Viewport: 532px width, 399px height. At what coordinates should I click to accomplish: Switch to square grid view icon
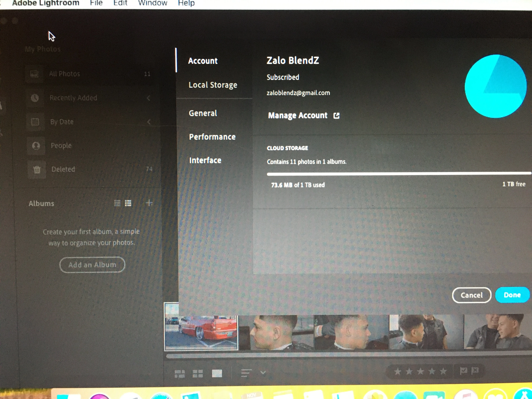coord(198,374)
